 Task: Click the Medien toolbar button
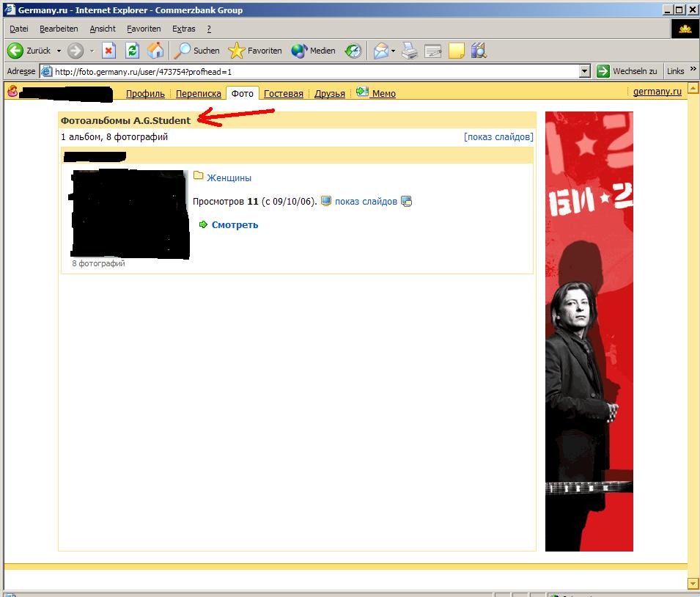(x=313, y=51)
